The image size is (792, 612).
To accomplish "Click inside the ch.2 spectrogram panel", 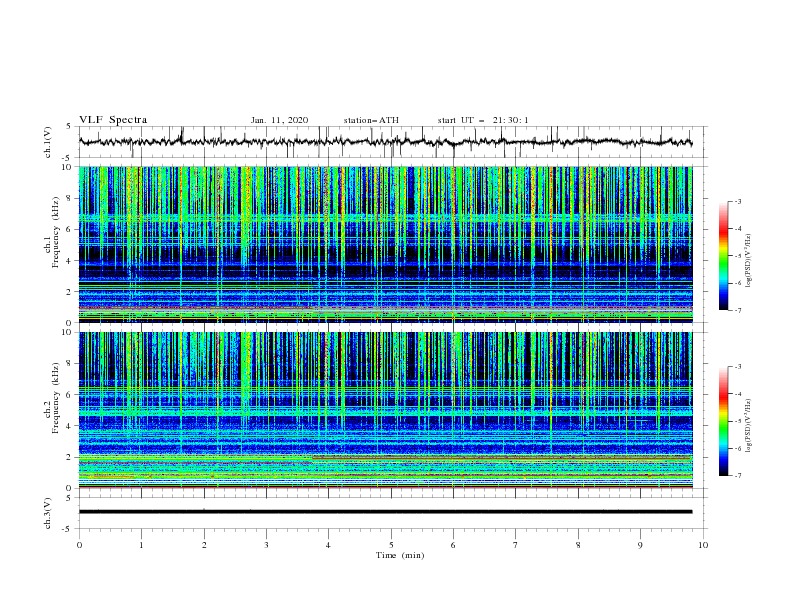I will pyautogui.click(x=385, y=410).
